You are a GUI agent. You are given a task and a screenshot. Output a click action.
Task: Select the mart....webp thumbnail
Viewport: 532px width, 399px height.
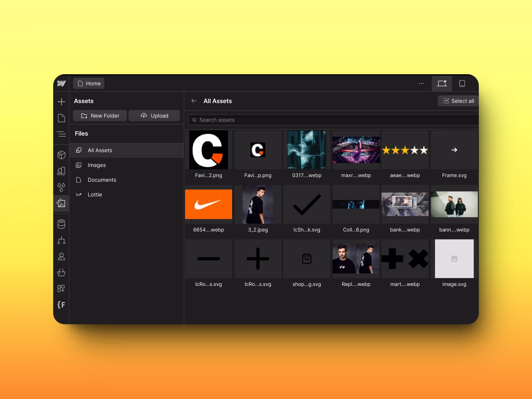[x=405, y=259]
